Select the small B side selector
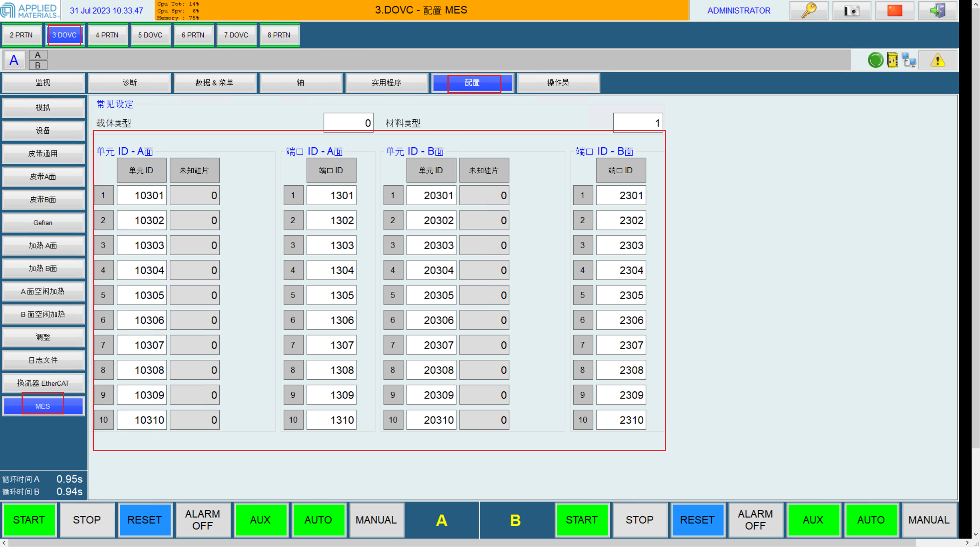Screen dimensions: 980x547 38,65
